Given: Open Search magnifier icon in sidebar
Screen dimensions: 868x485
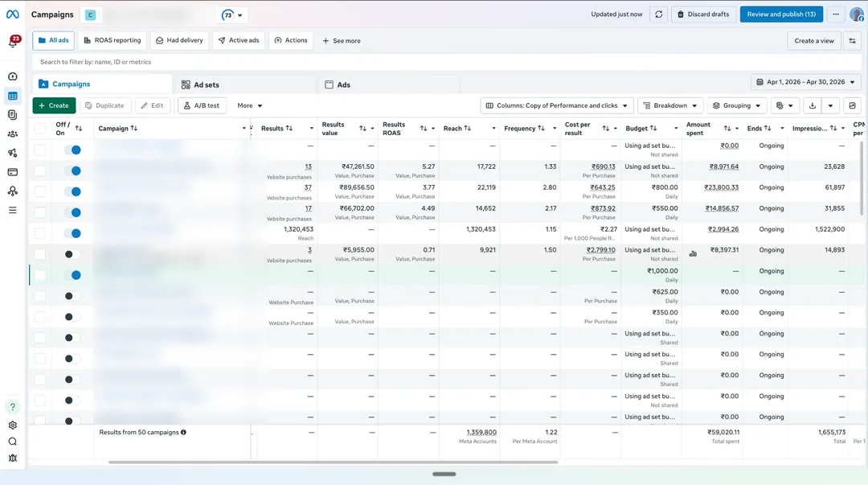Looking at the screenshot, I should pyautogui.click(x=12, y=442).
